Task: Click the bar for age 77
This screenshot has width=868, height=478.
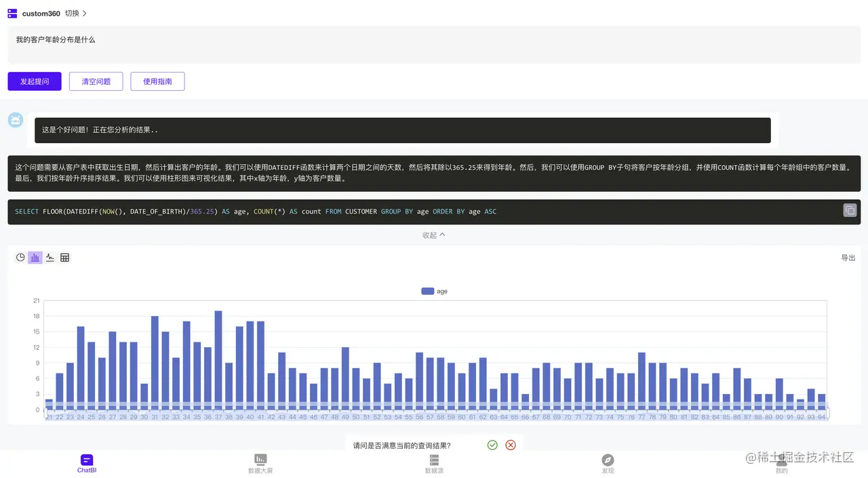Action: (x=642, y=381)
